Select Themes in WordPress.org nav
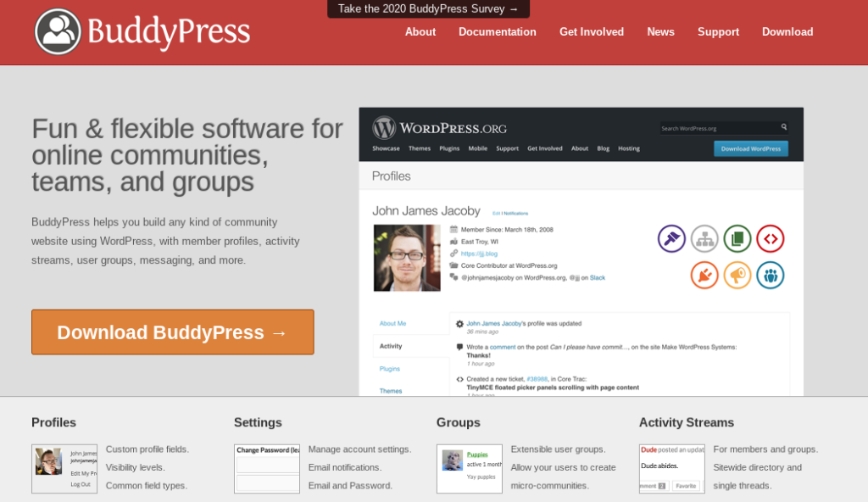868x502 pixels. [419, 148]
